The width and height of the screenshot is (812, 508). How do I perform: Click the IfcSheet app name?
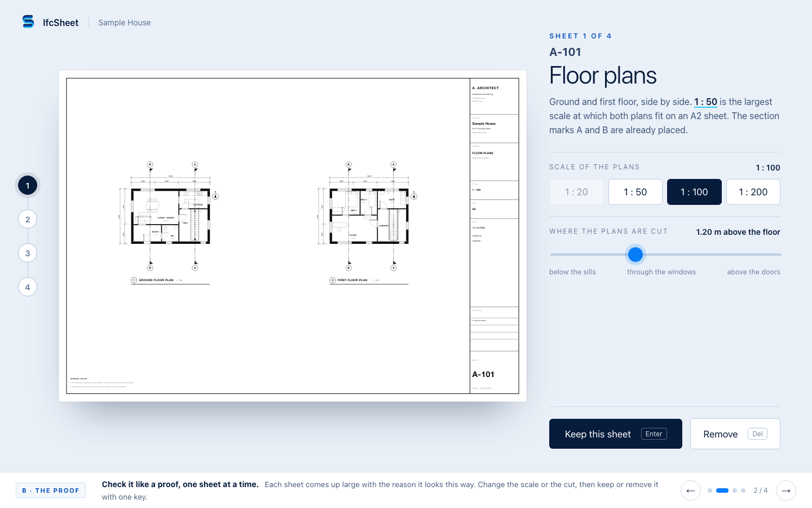coord(61,23)
